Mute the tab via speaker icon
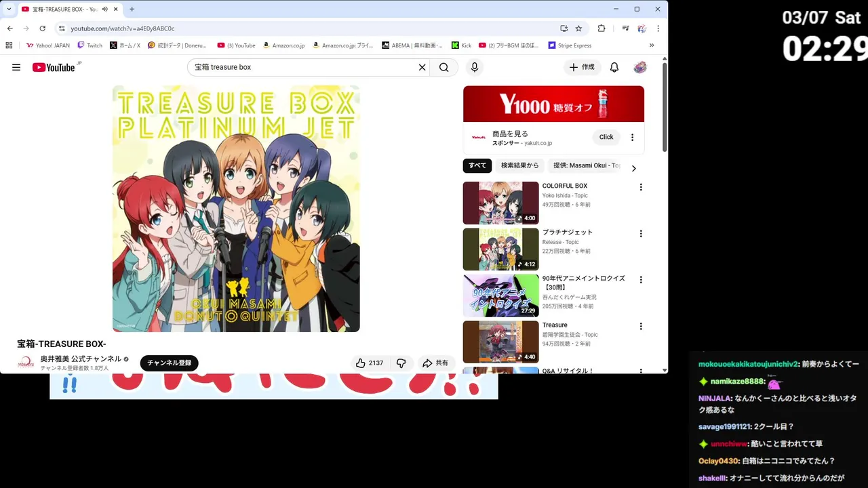This screenshot has width=868, height=488. pyautogui.click(x=104, y=9)
